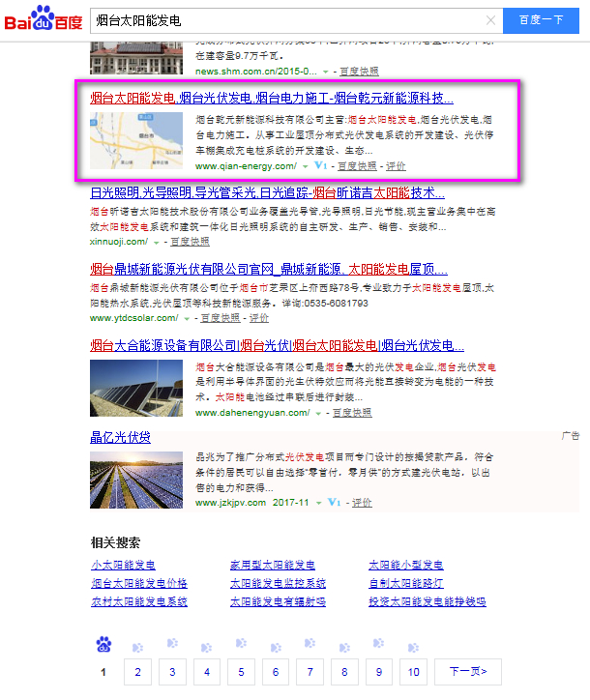Expand dropdown arrow beside www.ytdcsolar.com

(190, 318)
